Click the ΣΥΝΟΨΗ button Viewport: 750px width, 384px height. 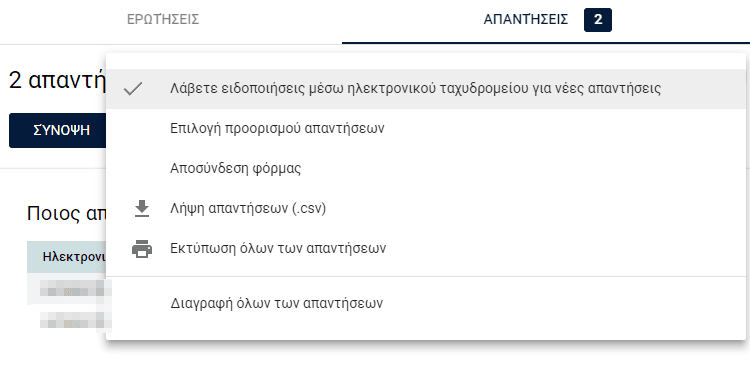(57, 130)
